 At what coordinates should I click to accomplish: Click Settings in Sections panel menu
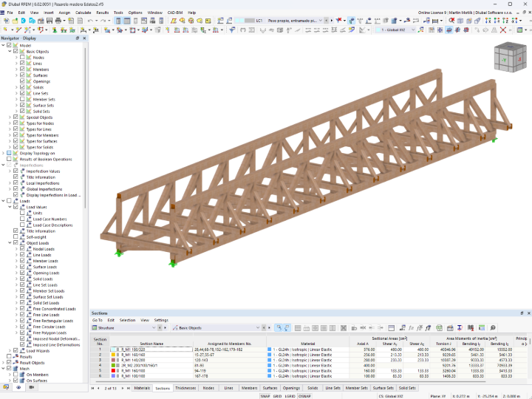(161, 320)
